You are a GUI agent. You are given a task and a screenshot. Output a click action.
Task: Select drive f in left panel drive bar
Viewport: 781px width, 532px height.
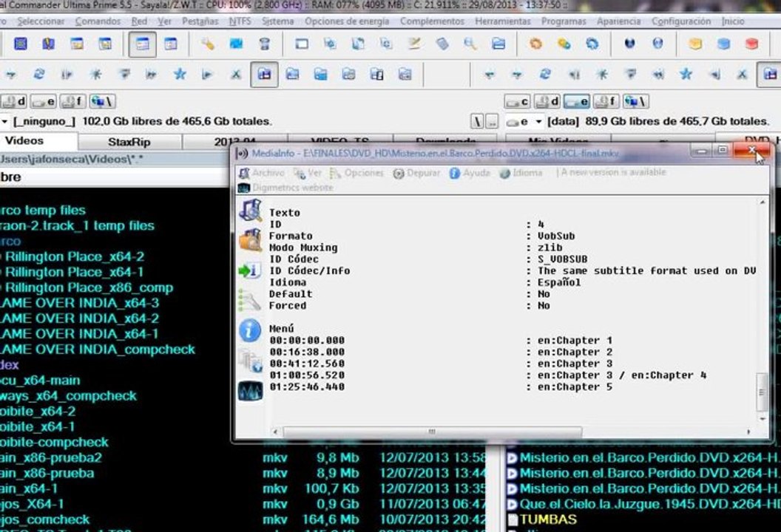click(72, 102)
